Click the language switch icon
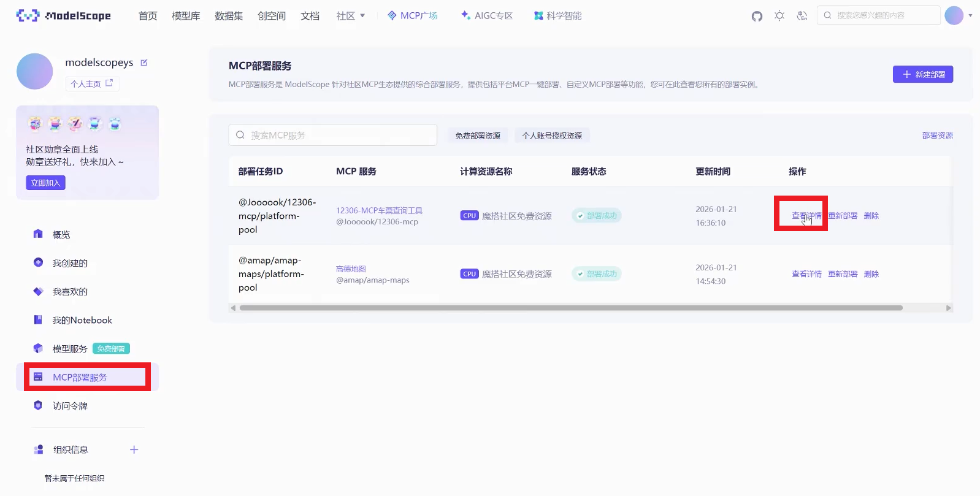 click(x=802, y=16)
